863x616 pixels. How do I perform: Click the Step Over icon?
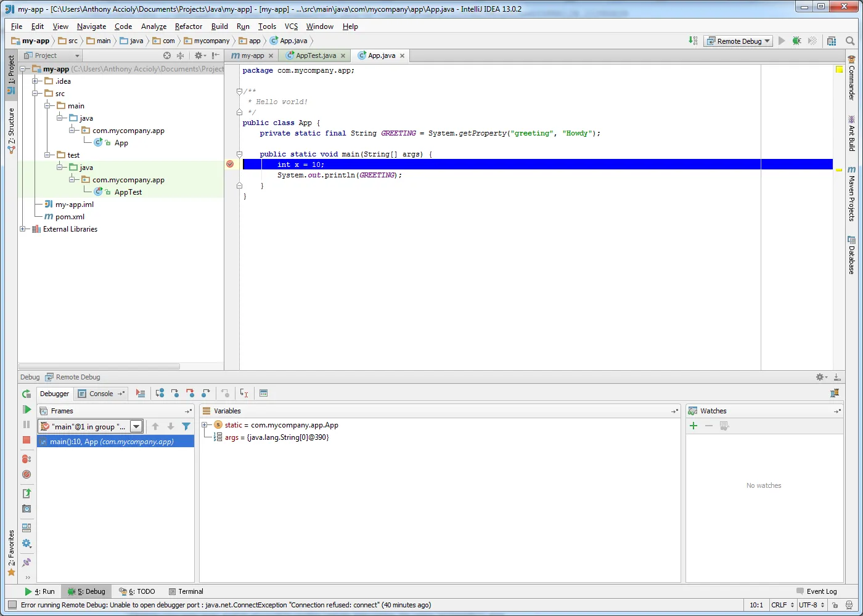(160, 393)
